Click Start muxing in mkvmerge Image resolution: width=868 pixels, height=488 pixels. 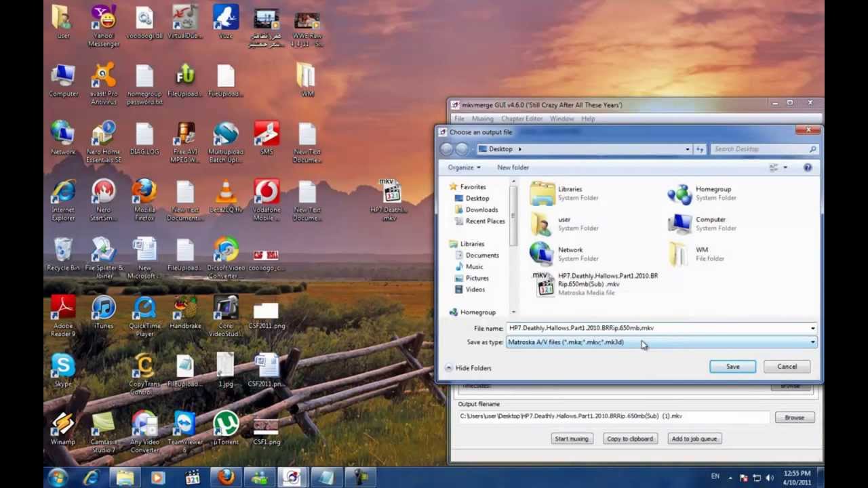[x=572, y=439]
